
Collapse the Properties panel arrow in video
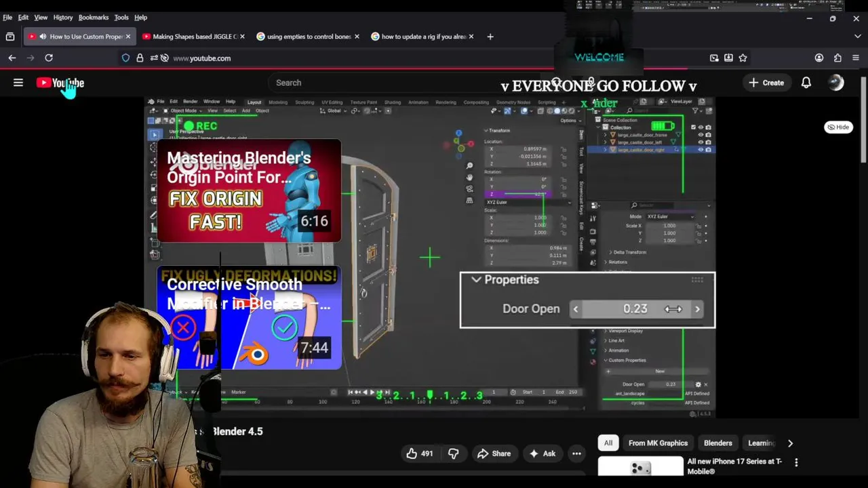476,280
